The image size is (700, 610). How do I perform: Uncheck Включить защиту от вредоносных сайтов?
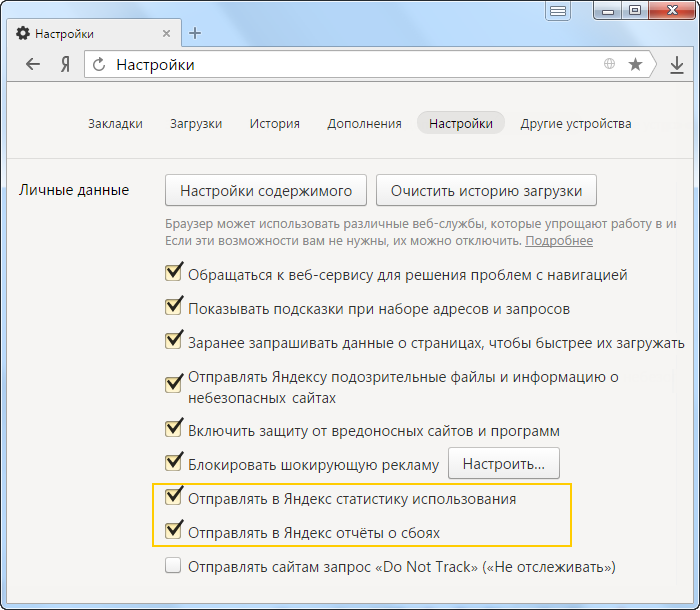(173, 428)
